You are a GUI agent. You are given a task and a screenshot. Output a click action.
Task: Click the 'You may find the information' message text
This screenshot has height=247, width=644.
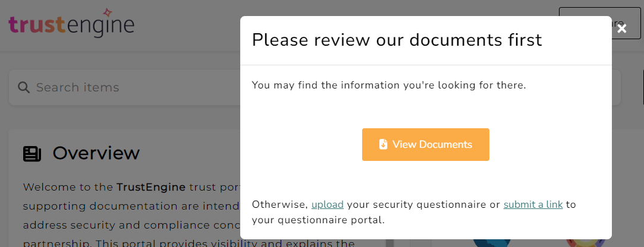[388, 85]
